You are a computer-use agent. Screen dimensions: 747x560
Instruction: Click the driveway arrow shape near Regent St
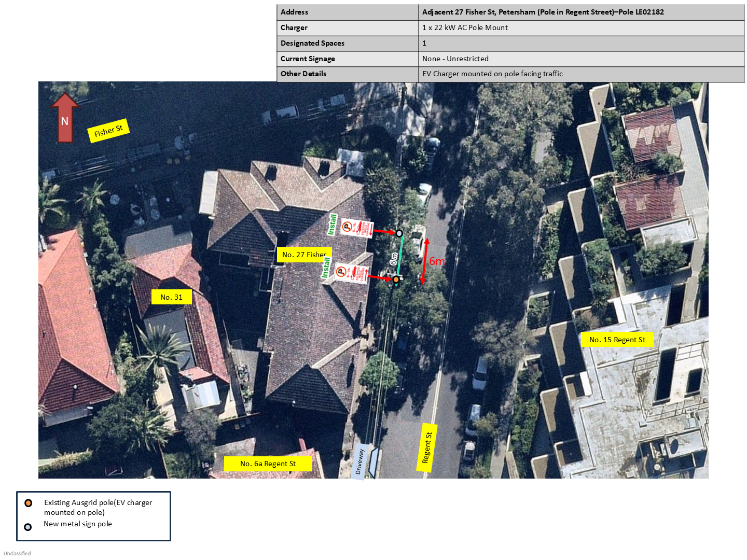[x=373, y=461]
